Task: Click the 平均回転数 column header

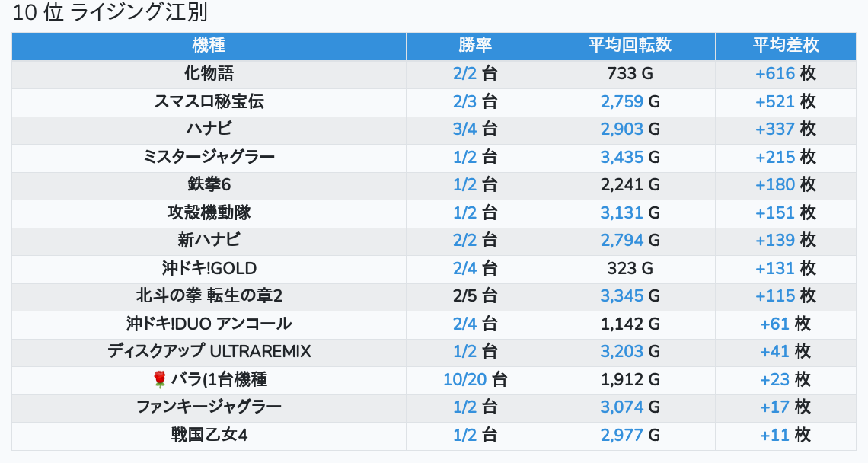Action: (x=629, y=45)
